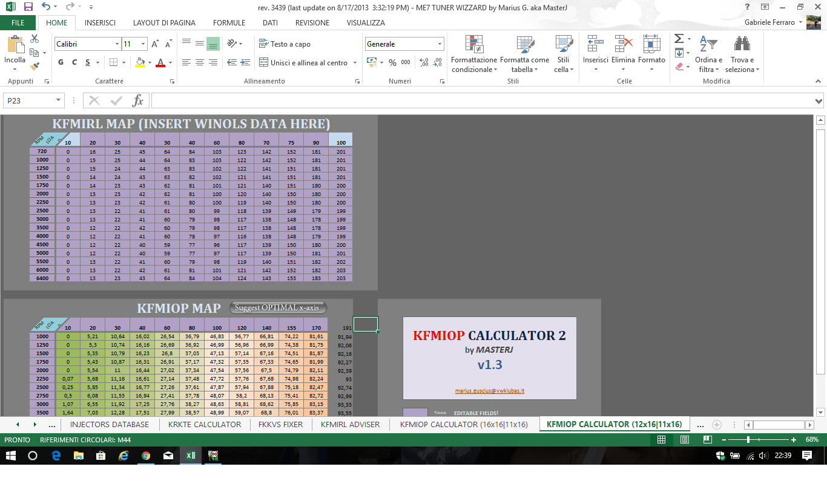This screenshot has width=827, height=504.
Task: Open Ordina e filtra menu
Action: tap(708, 54)
